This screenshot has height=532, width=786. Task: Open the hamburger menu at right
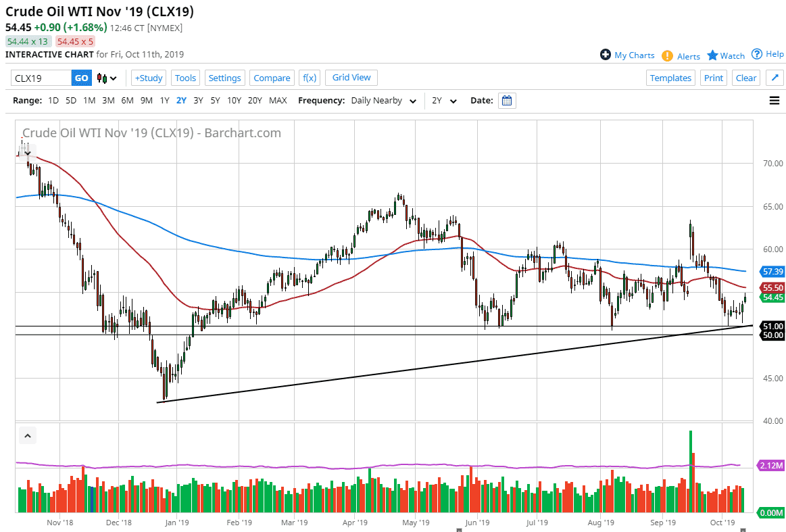click(x=775, y=101)
